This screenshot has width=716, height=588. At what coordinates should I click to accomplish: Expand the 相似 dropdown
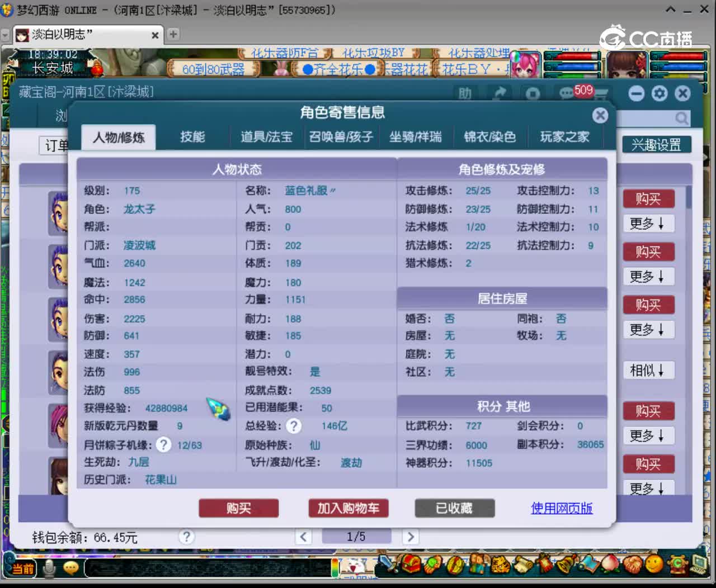648,370
